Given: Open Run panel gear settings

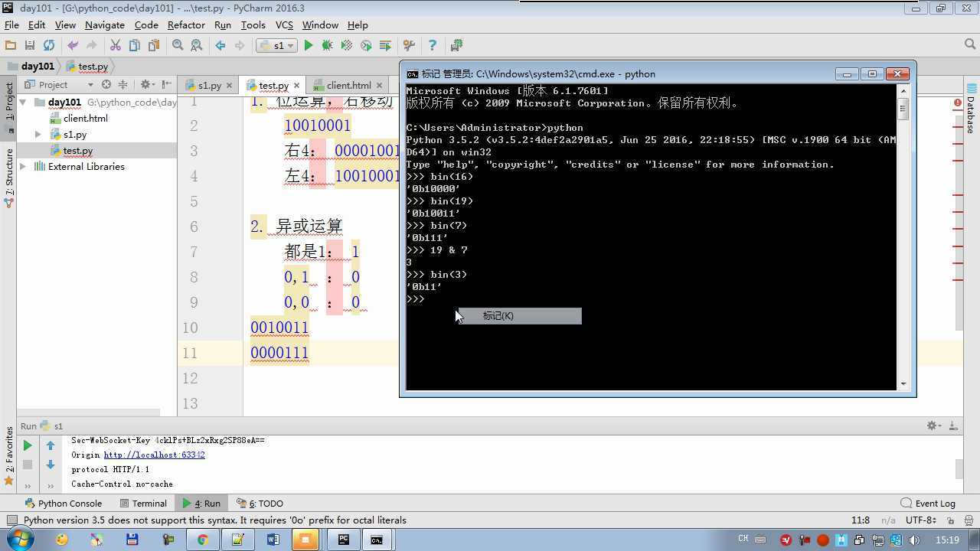Looking at the screenshot, I should tap(933, 425).
